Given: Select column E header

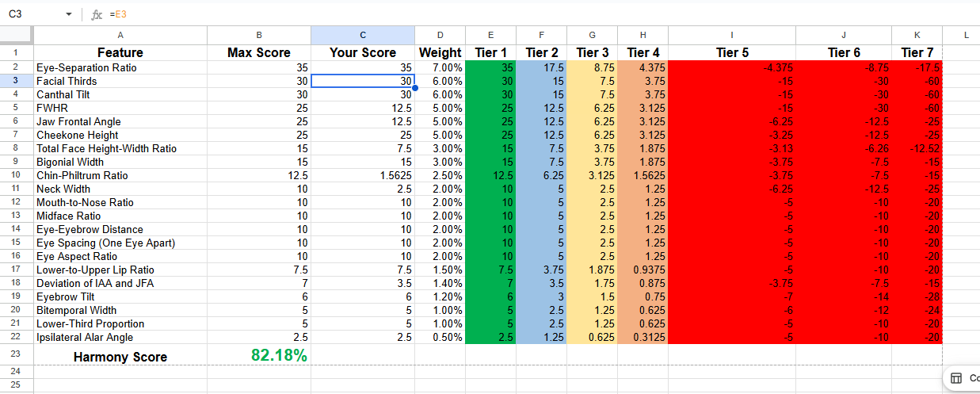Looking at the screenshot, I should point(490,35).
